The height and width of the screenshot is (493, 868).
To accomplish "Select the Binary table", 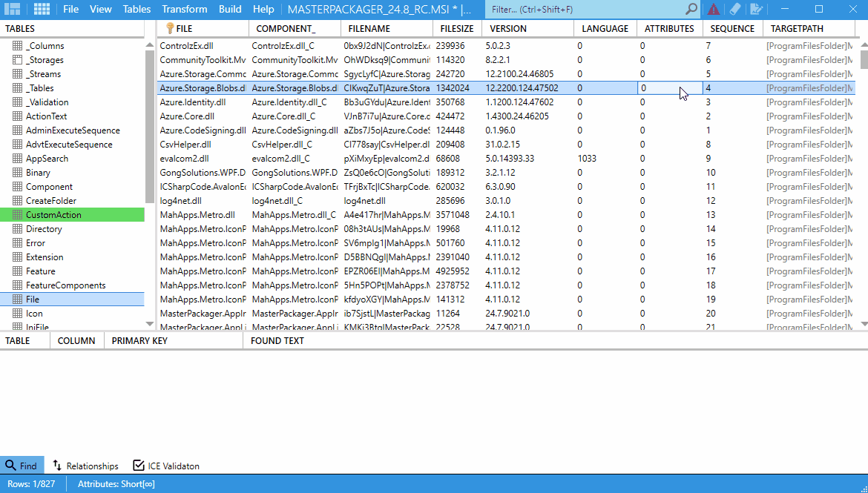I will pos(73,173).
